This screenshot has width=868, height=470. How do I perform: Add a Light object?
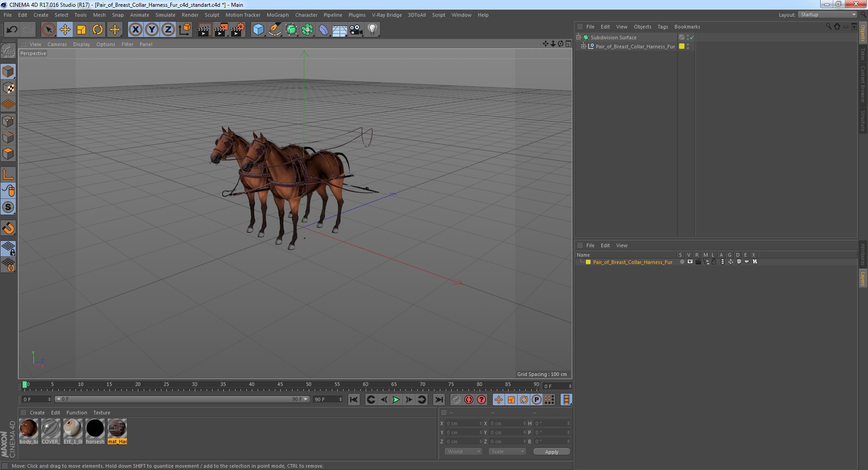[373, 30]
